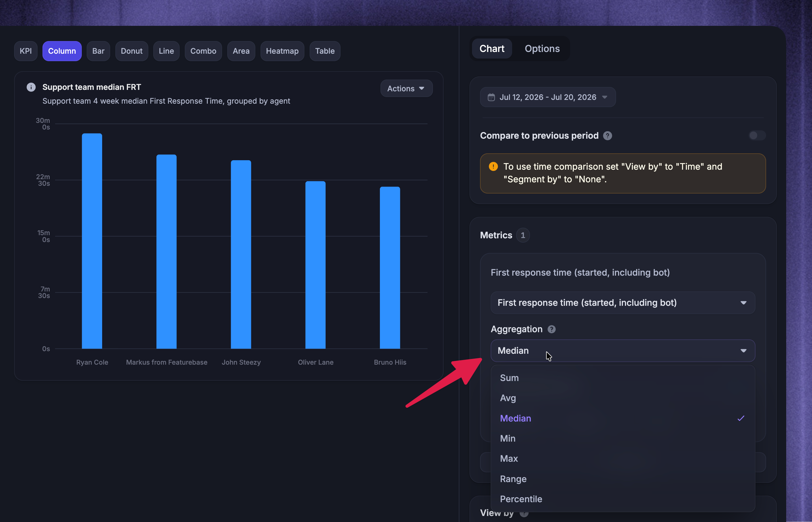Toggle Compare to previous period switch
812x522 pixels.
coord(757,136)
